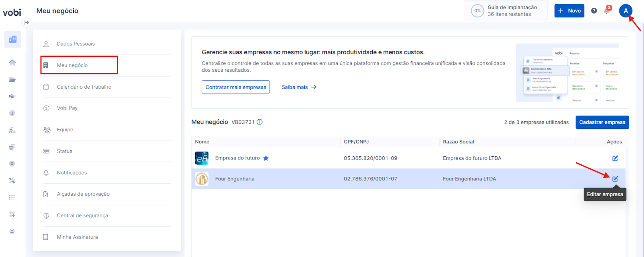The height and width of the screenshot is (257, 644).
Task: Click Four Engenharia logo thumbnail
Action: point(202,179)
